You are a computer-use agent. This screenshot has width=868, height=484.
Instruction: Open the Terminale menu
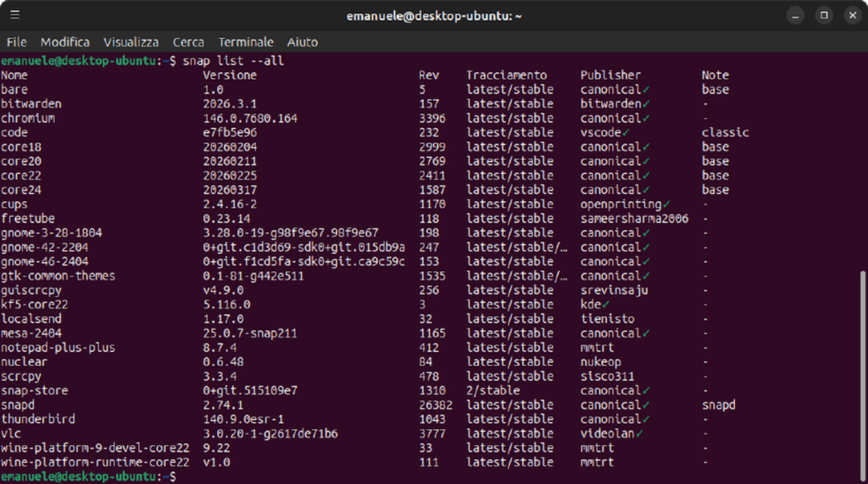point(246,42)
